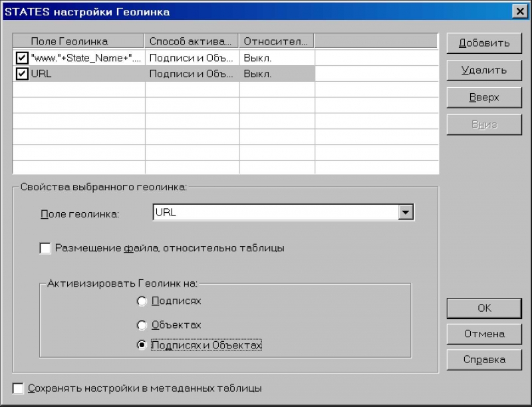The image size is (532, 407).
Task: Click Выкл. in the first row
Action: 257,58
